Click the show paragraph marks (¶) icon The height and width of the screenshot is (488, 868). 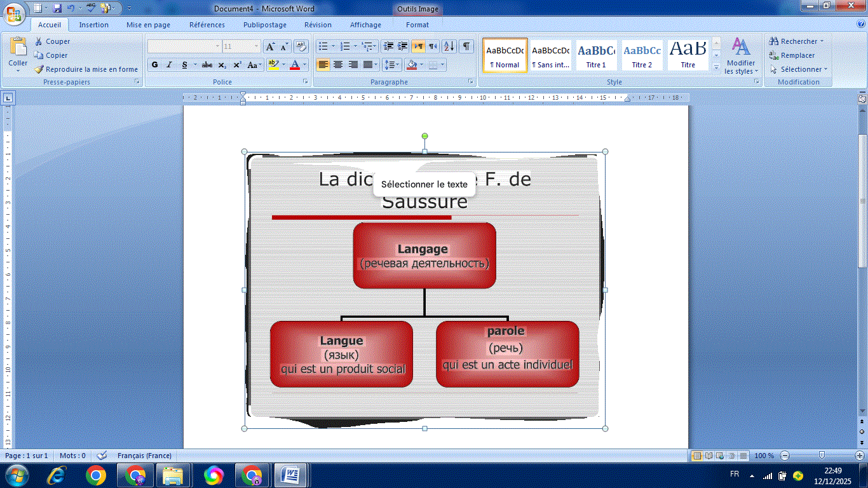466,46
